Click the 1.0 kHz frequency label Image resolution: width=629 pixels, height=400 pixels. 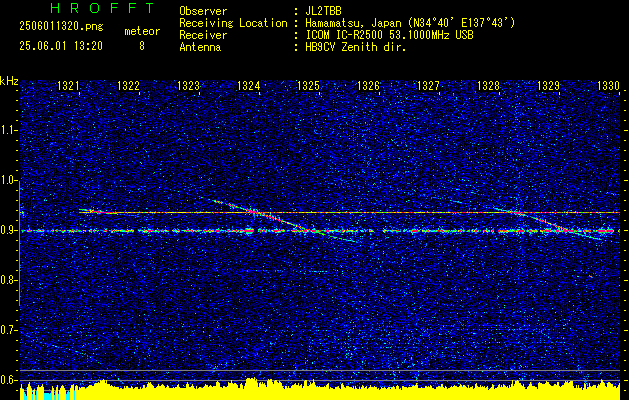pos(9,181)
